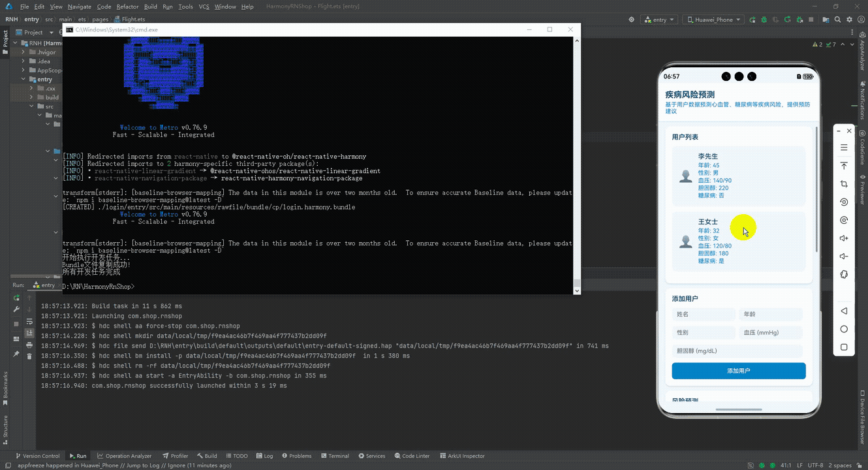This screenshot has width=868, height=470.
Task: Toggle the pin tab icon in the Run panel
Action: point(17,354)
